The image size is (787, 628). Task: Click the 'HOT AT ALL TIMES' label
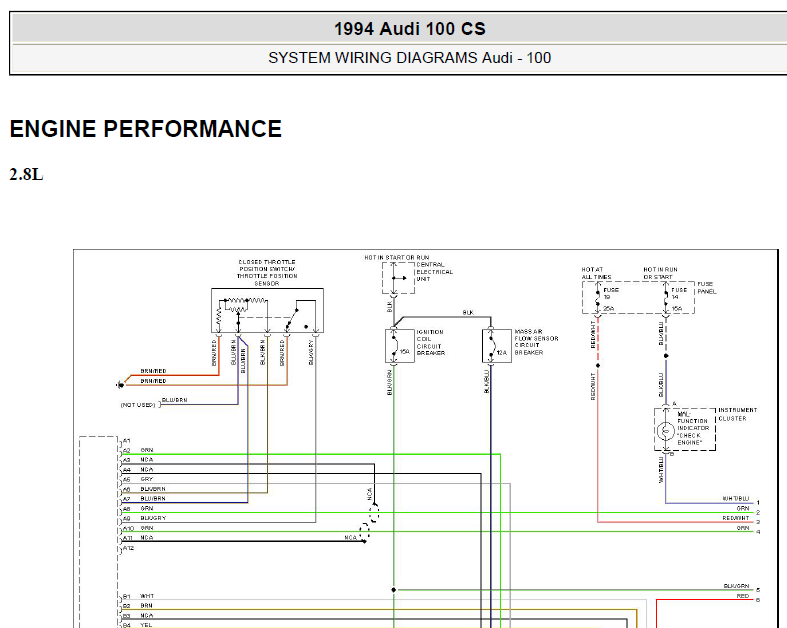coord(596,273)
